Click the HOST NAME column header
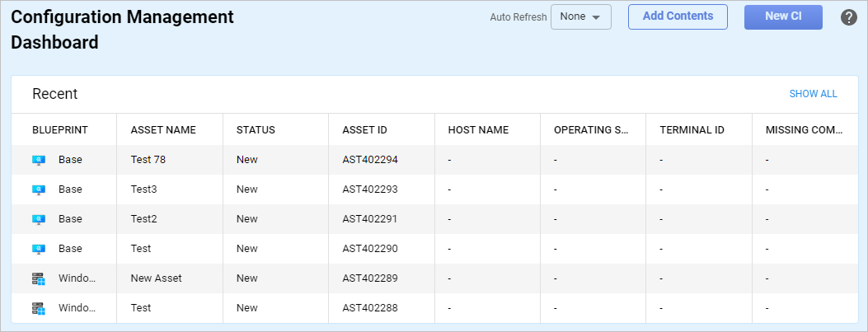The height and width of the screenshot is (332, 868). click(478, 130)
